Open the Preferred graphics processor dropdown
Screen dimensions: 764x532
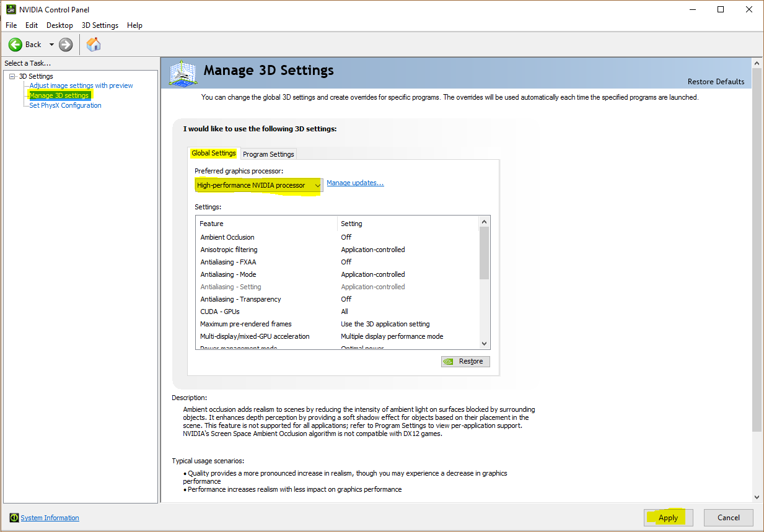(317, 185)
